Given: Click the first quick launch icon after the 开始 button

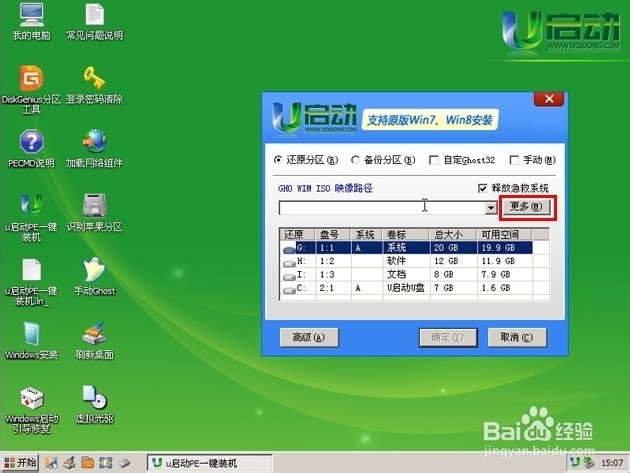Looking at the screenshot, I should click(51, 463).
